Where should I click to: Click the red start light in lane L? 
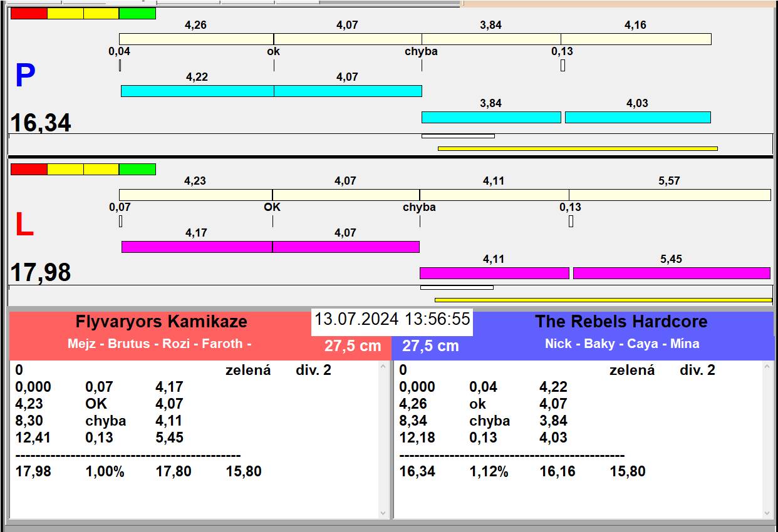(x=29, y=169)
